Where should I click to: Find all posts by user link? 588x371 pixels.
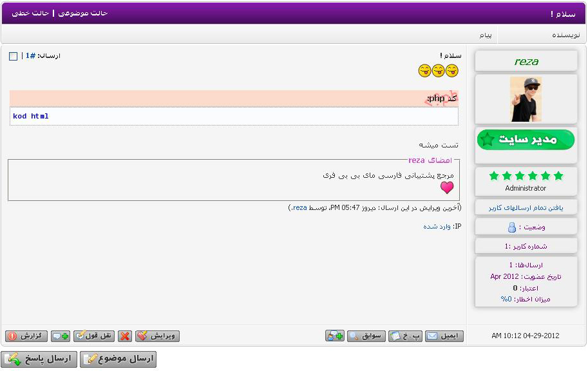point(526,207)
